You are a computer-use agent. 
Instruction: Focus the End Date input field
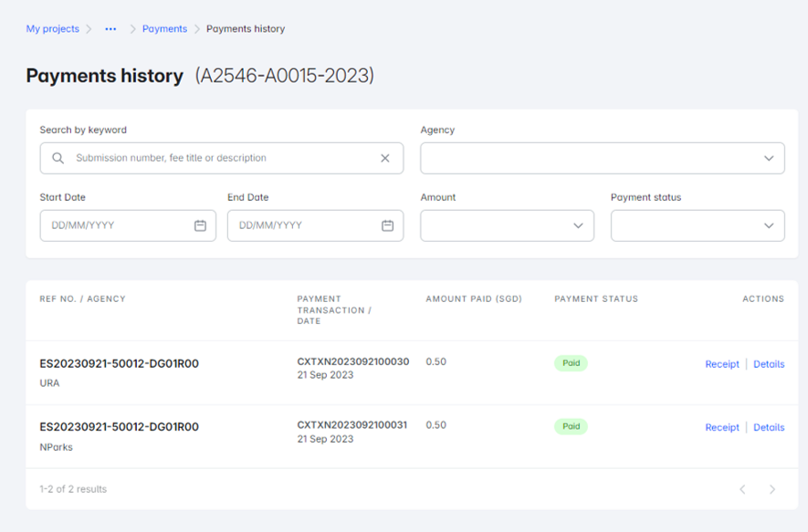point(301,225)
